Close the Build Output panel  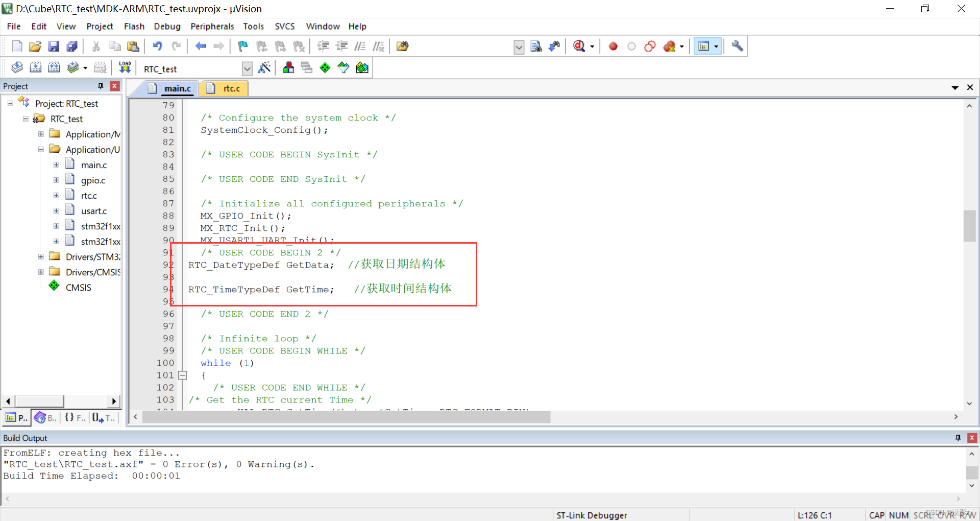tap(972, 438)
